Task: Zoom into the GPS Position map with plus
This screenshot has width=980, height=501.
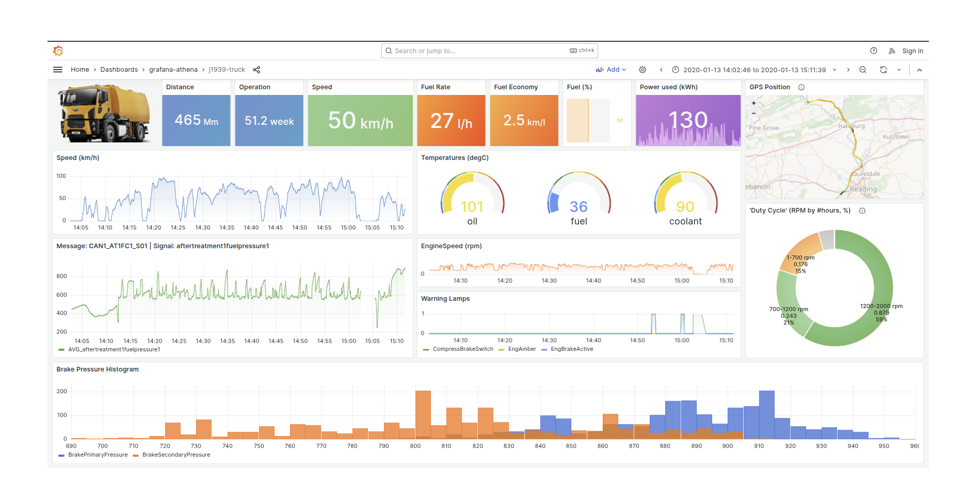Action: click(754, 103)
